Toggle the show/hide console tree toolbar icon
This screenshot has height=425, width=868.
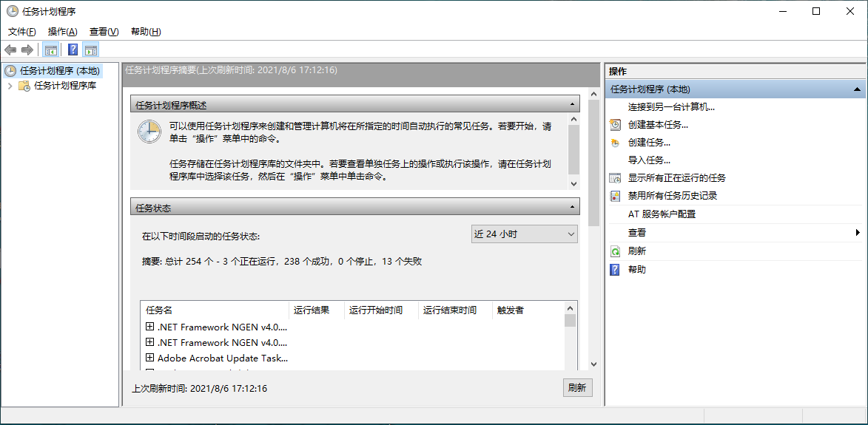click(50, 50)
